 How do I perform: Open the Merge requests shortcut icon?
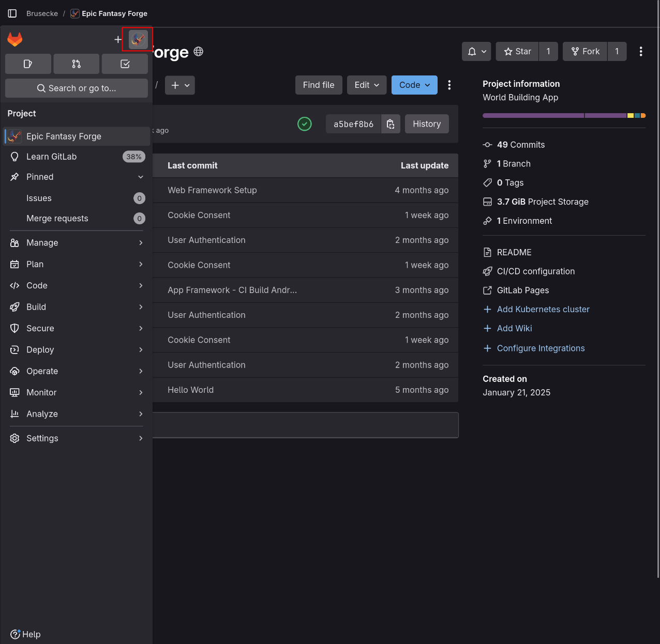tap(76, 64)
